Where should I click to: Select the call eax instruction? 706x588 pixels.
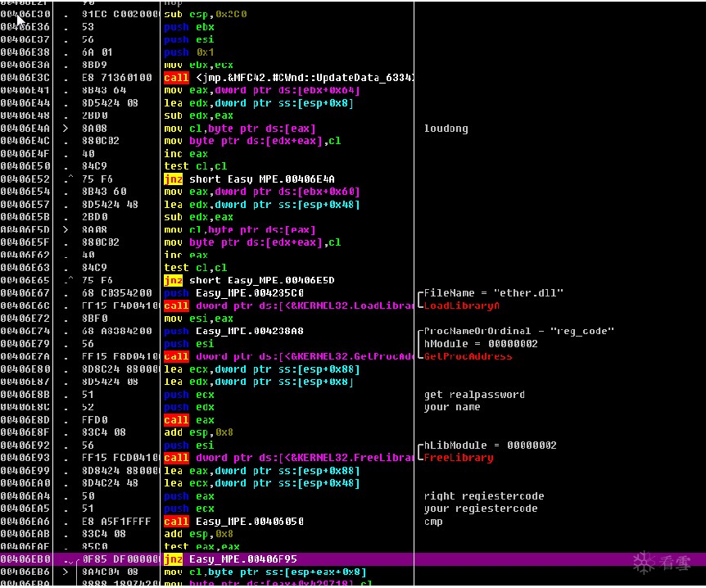click(188, 420)
